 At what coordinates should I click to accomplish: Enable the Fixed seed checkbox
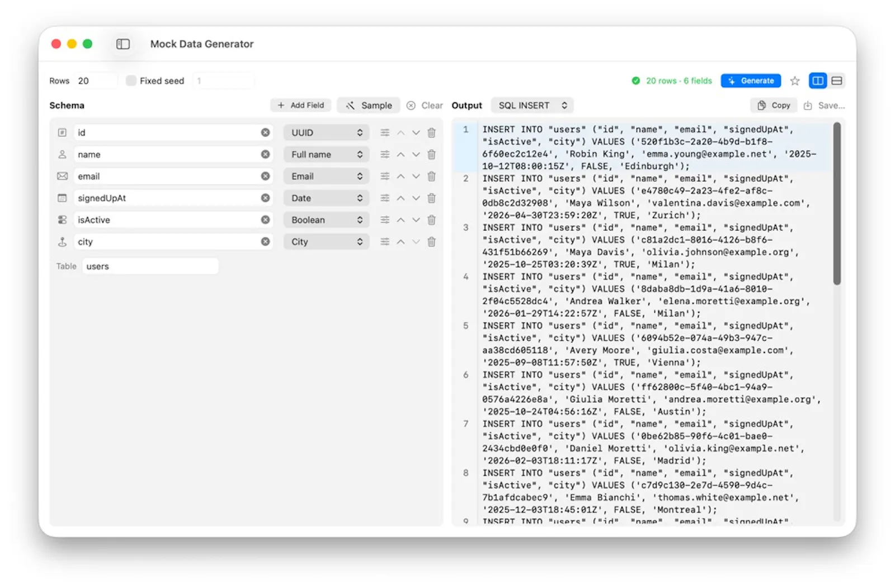click(131, 81)
